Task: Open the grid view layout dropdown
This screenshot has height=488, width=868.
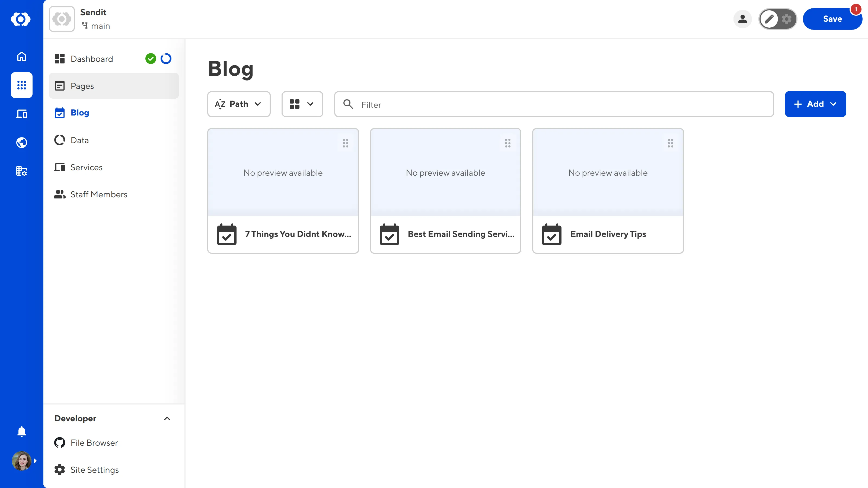Action: pos(302,104)
